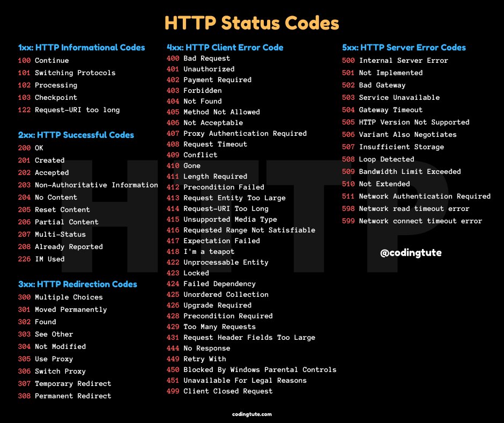Screen dimensions: 504x423
Task: Select the "404 Not Found" line
Action: tap(194, 101)
